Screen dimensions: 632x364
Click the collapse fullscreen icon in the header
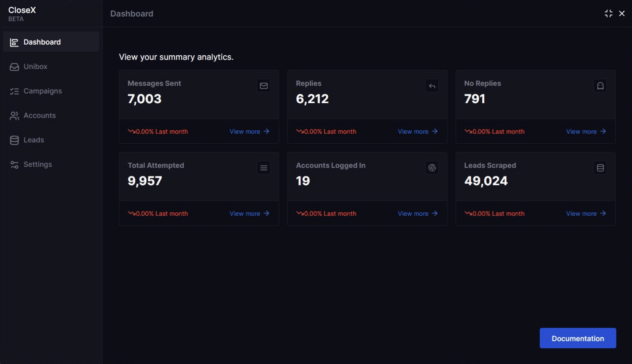click(608, 13)
